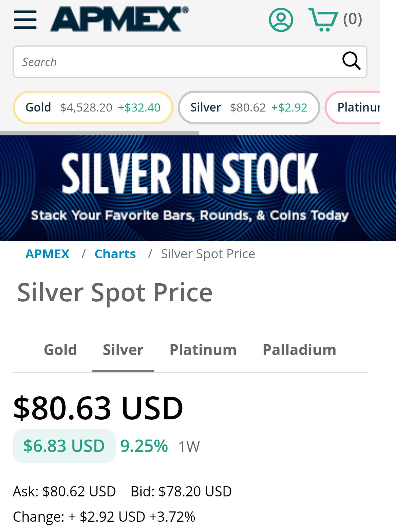
Task: Open the shopping cart
Action: click(323, 19)
